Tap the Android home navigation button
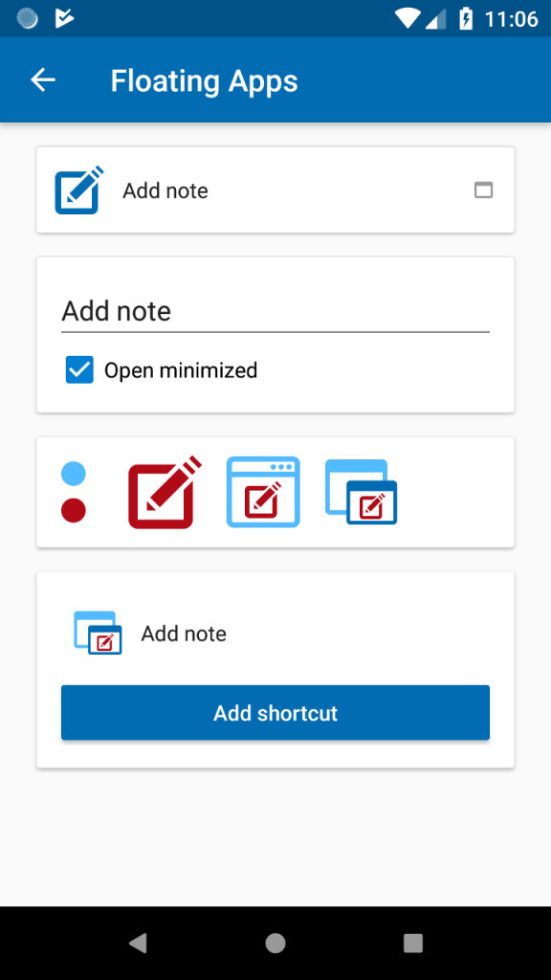 coord(275,943)
